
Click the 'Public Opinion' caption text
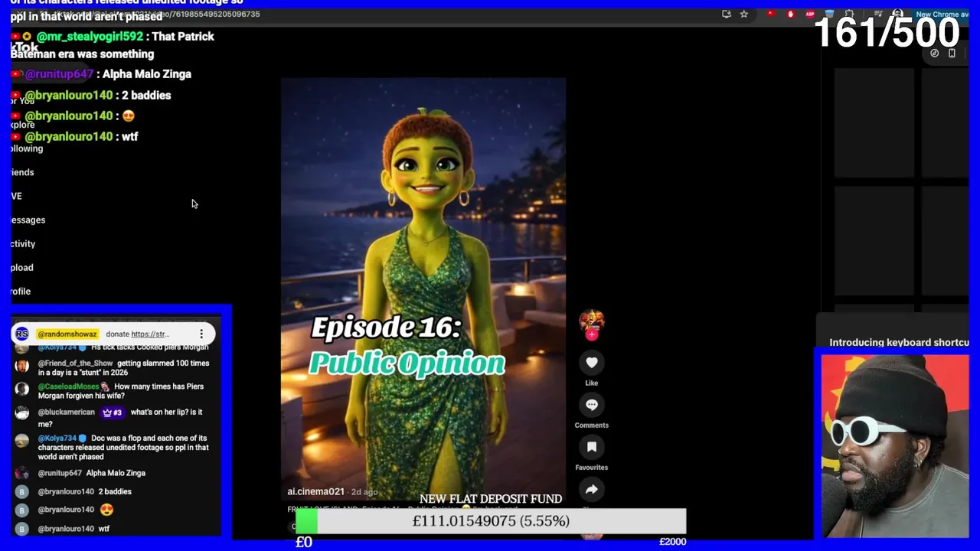tap(407, 363)
